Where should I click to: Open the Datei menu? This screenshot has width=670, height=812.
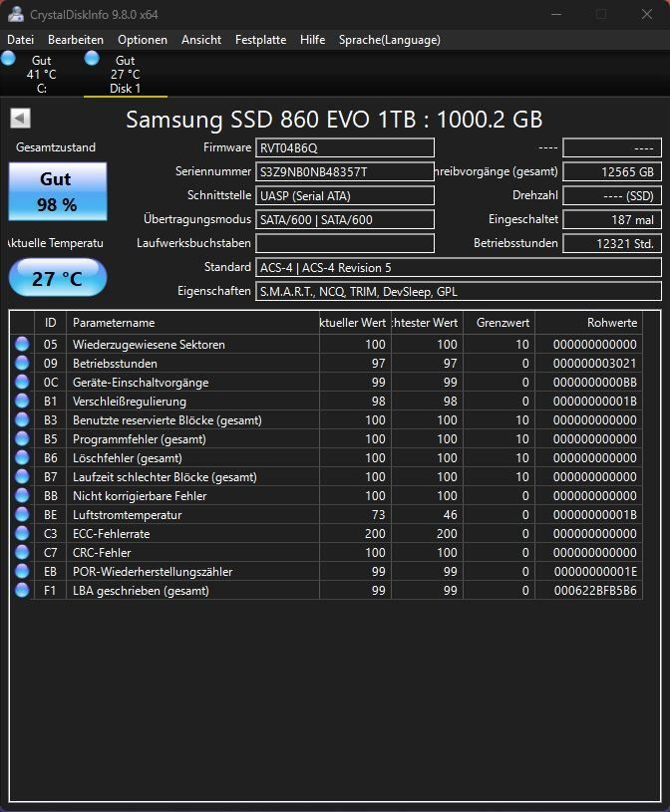point(21,40)
